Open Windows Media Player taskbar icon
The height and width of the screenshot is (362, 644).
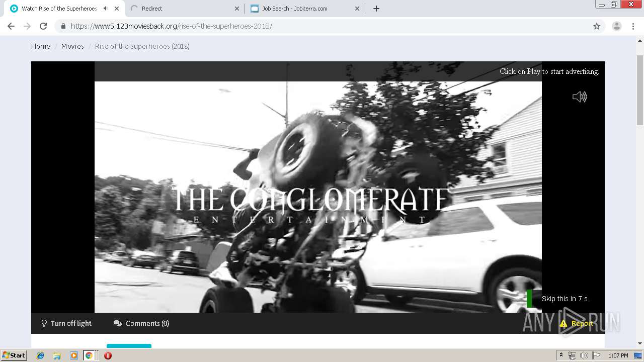73,355
